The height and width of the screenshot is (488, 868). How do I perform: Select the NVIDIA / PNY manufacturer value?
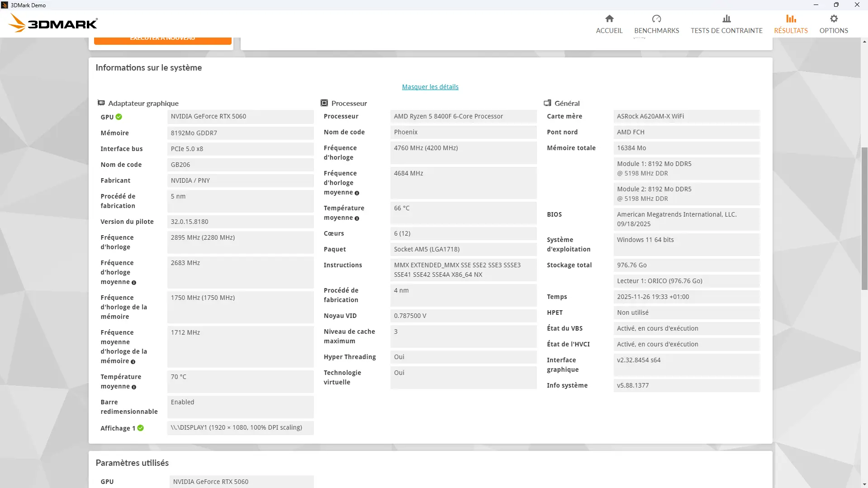[240, 180]
